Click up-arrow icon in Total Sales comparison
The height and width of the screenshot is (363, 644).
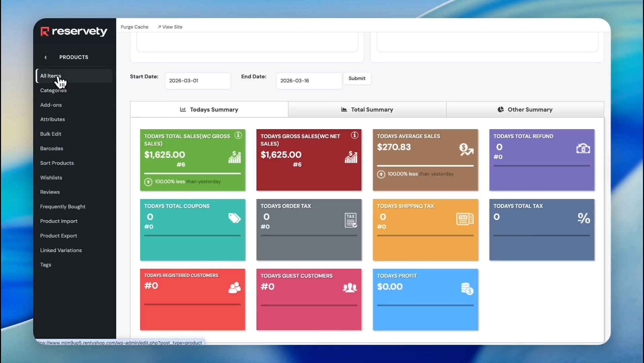point(148,182)
